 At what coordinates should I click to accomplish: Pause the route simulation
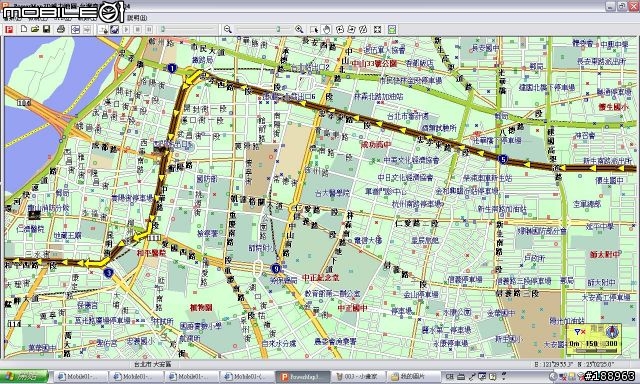[x=149, y=29]
